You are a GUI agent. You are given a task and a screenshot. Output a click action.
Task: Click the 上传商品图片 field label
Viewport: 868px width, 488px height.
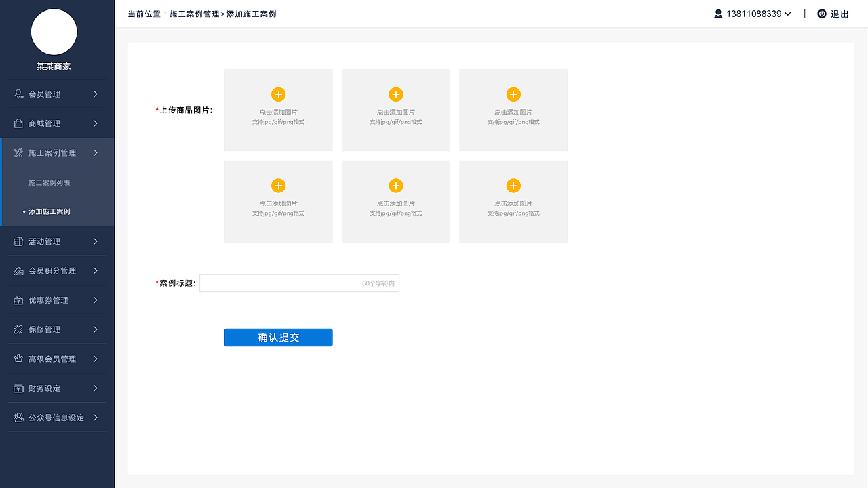[184, 110]
